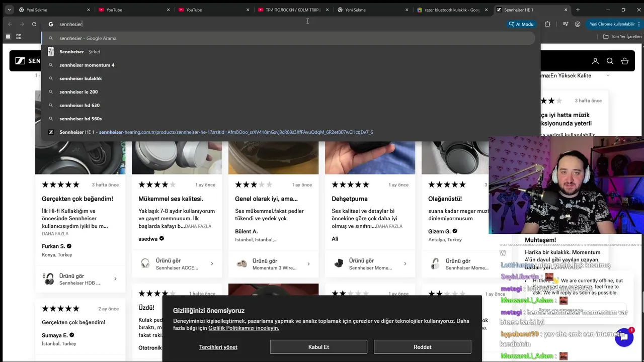Open the apps grid icon in bookmarks bar

pyautogui.click(x=19, y=37)
